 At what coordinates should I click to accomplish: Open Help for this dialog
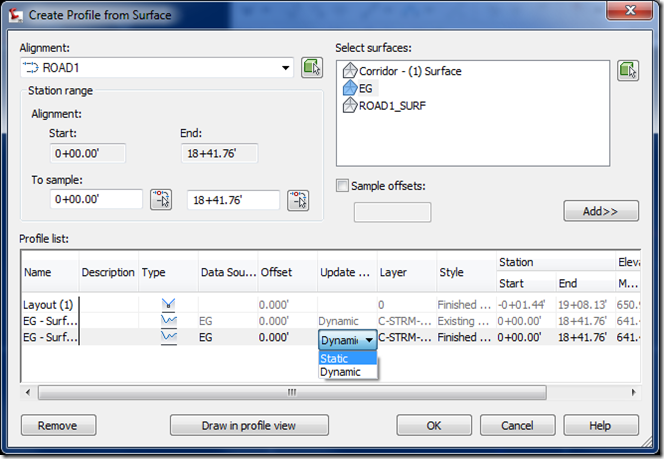tap(601, 425)
